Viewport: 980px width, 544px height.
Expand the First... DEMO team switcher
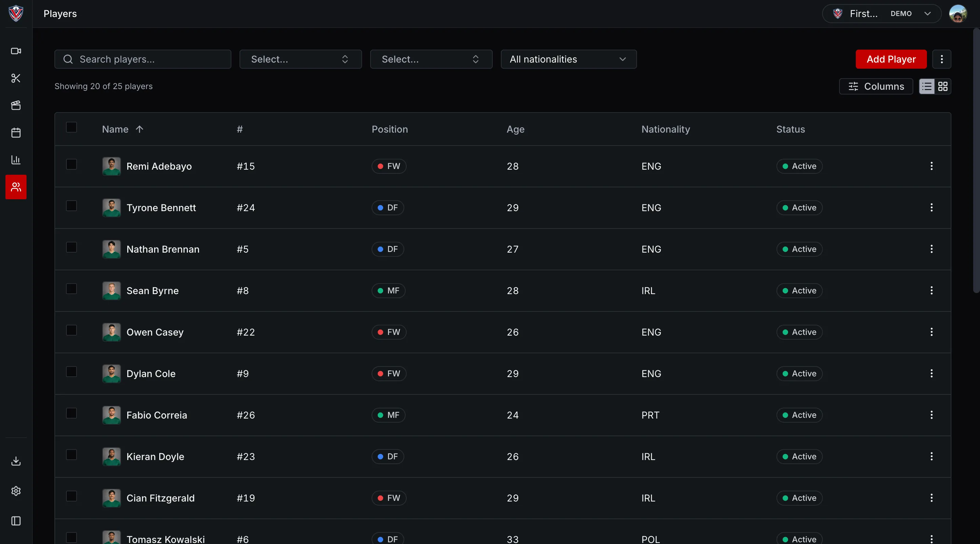click(882, 14)
